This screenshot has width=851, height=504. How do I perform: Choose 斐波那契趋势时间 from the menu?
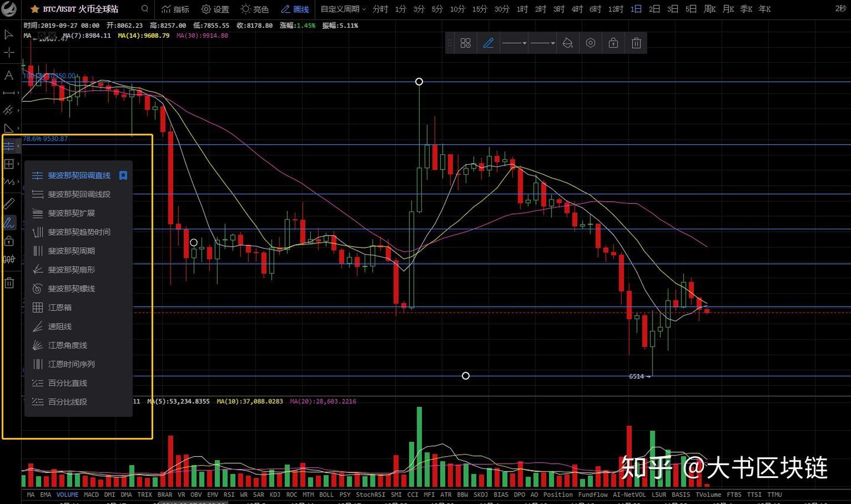[79, 232]
